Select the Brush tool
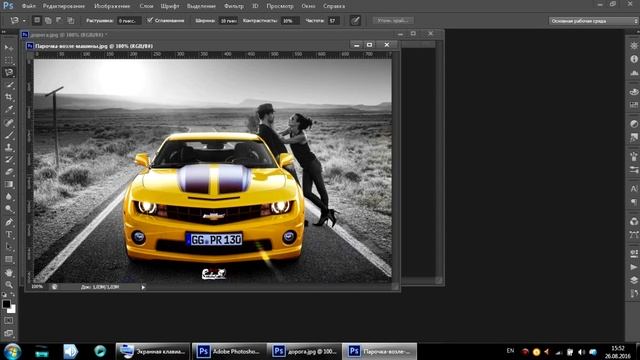The height and width of the screenshot is (360, 640). click(x=9, y=135)
